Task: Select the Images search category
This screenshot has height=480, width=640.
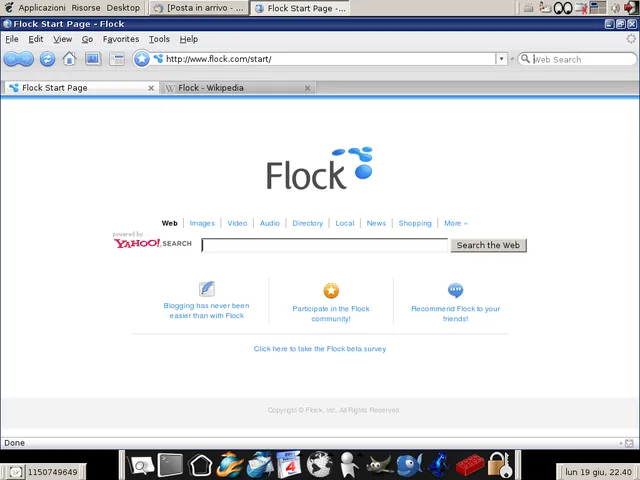Action: point(202,223)
